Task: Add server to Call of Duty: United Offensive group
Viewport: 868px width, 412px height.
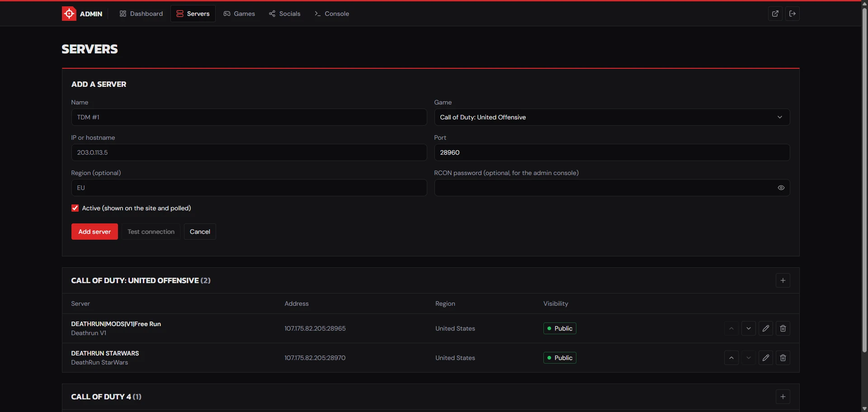Action: coord(783,280)
